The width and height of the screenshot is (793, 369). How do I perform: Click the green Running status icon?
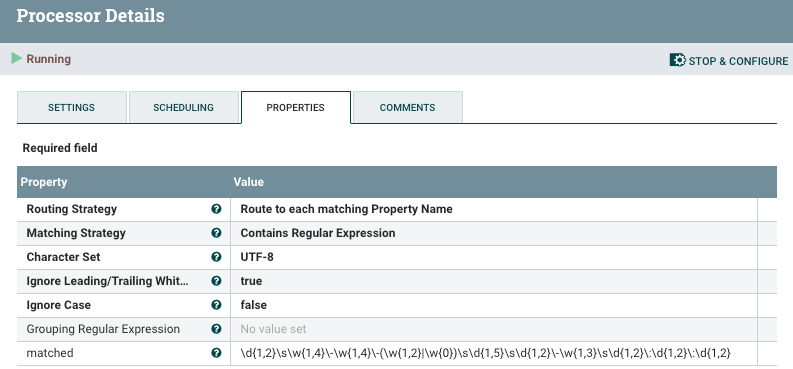point(17,59)
